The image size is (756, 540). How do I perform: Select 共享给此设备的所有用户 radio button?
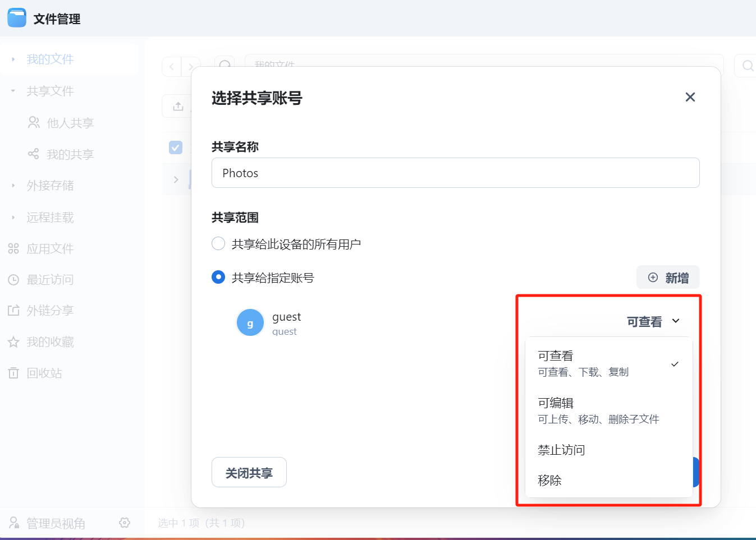(x=218, y=243)
